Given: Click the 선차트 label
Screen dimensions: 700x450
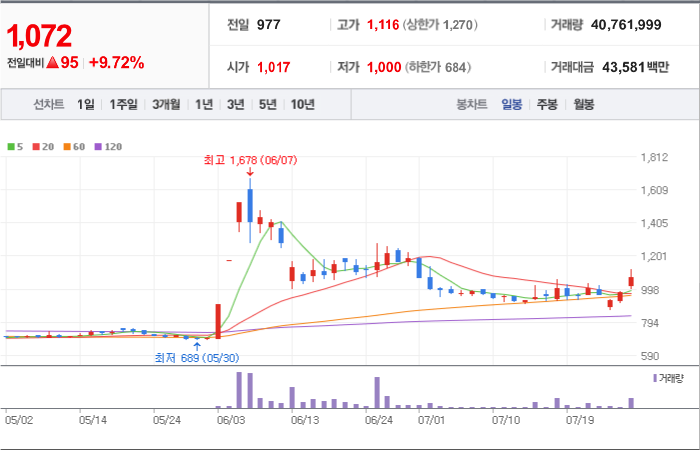Looking at the screenshot, I should point(49,104).
